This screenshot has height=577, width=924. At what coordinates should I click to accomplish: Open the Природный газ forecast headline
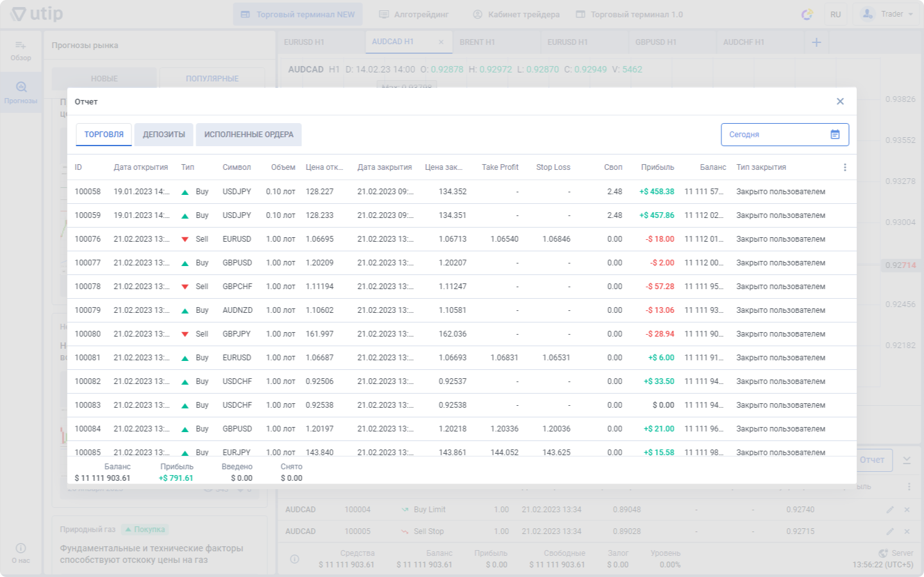tap(152, 554)
